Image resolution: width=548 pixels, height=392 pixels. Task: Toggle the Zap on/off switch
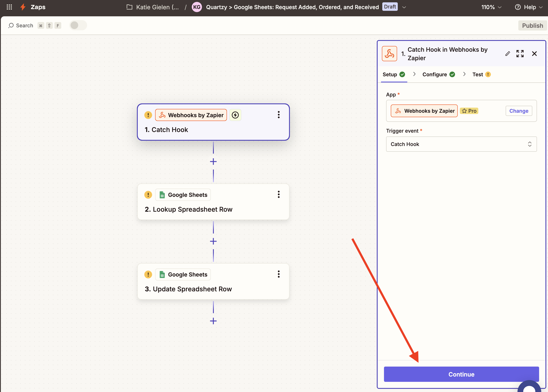[x=78, y=25]
